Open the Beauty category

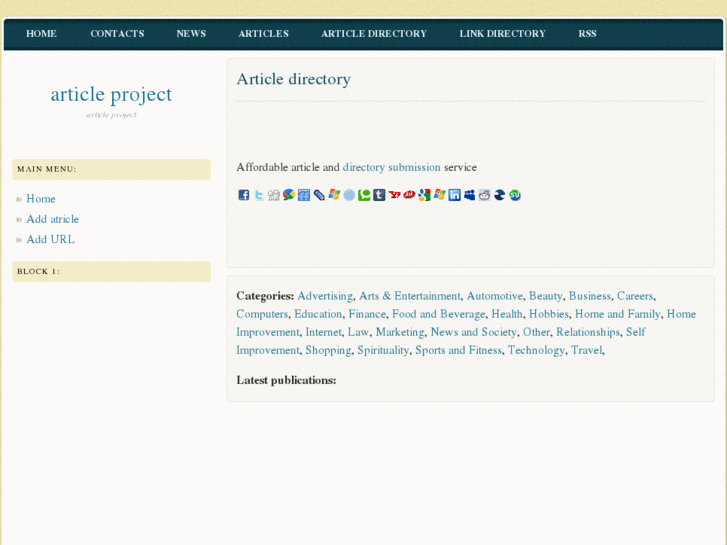546,296
